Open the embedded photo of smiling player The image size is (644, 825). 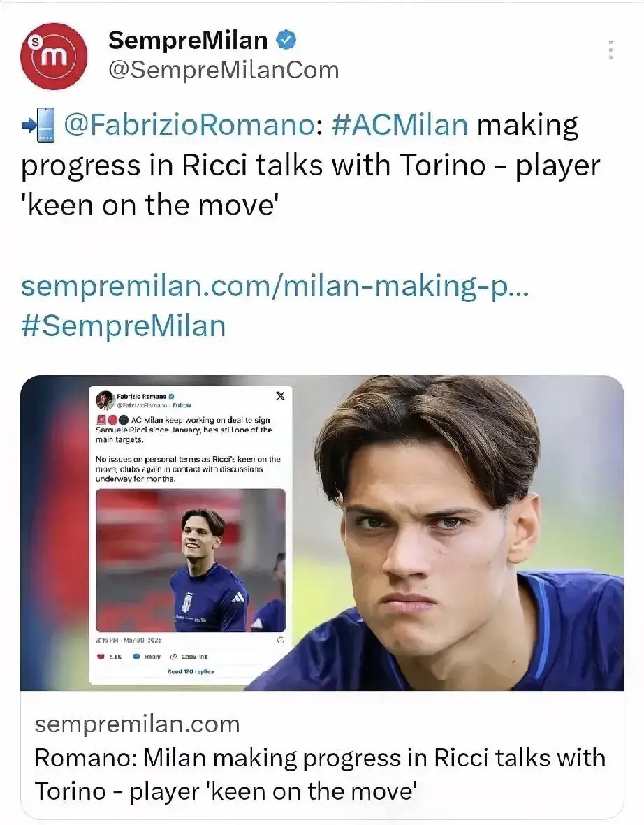pyautogui.click(x=191, y=560)
